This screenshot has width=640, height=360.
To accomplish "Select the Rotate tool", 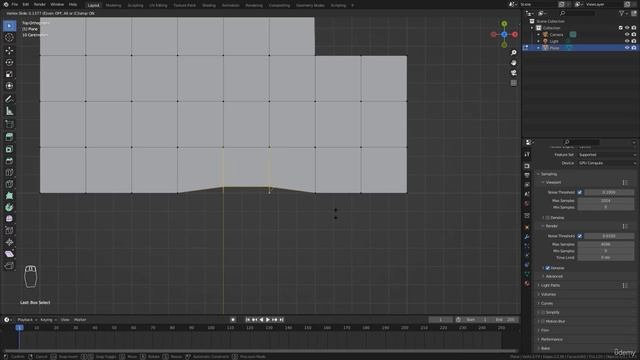I will pyautogui.click(x=9, y=62).
